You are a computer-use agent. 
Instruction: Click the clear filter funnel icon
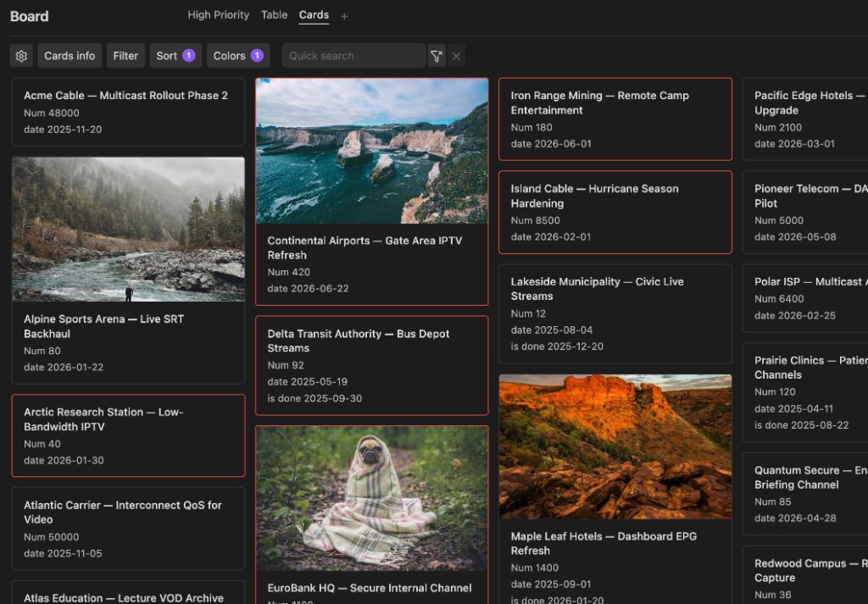[x=437, y=56]
